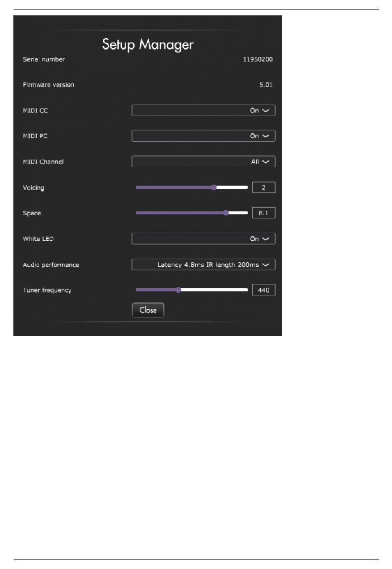Click the Tuner frequency label
This screenshot has width=392, height=569.
tap(47, 290)
